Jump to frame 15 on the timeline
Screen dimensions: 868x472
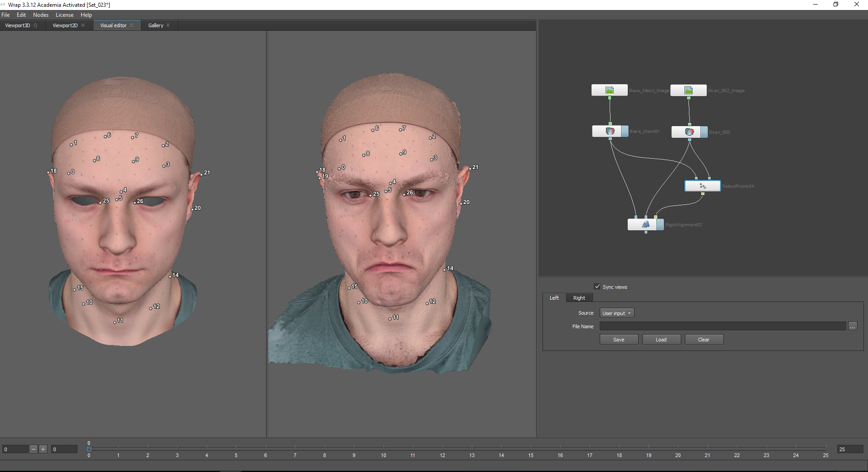click(x=531, y=455)
